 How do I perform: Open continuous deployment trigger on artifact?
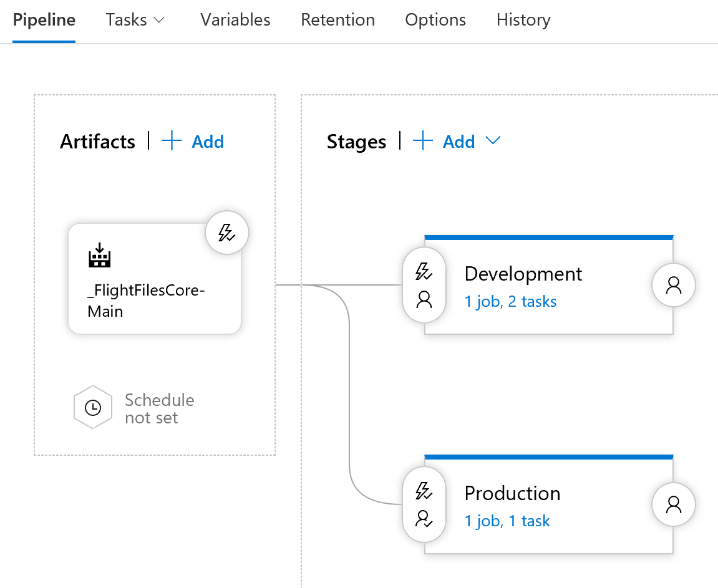click(227, 233)
